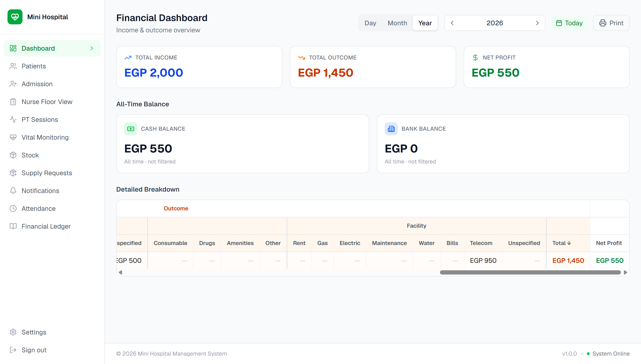641x364 pixels.
Task: Go to previous year with left chevron
Action: [x=452, y=23]
